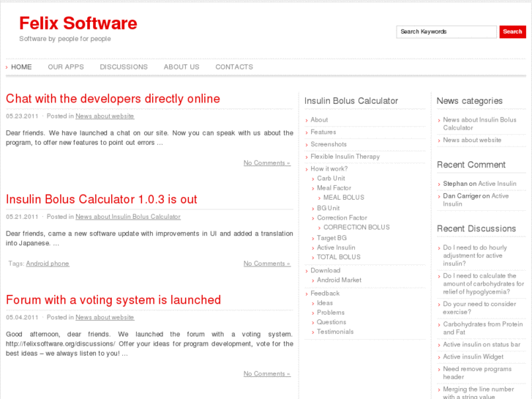Open the CONTACTS navigation item
532x399 pixels.
tap(234, 67)
